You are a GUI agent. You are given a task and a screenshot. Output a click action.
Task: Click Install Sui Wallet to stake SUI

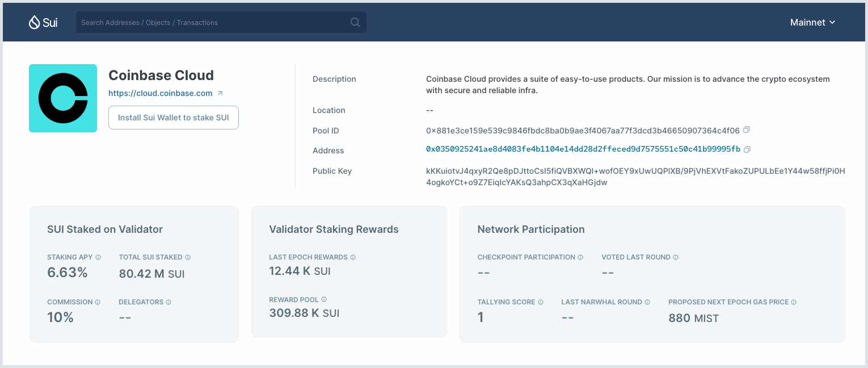click(x=174, y=118)
